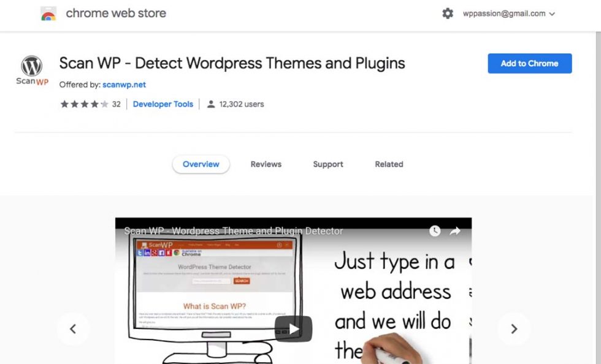Switch to the Reviews tab
601x364 pixels.
[x=266, y=164]
